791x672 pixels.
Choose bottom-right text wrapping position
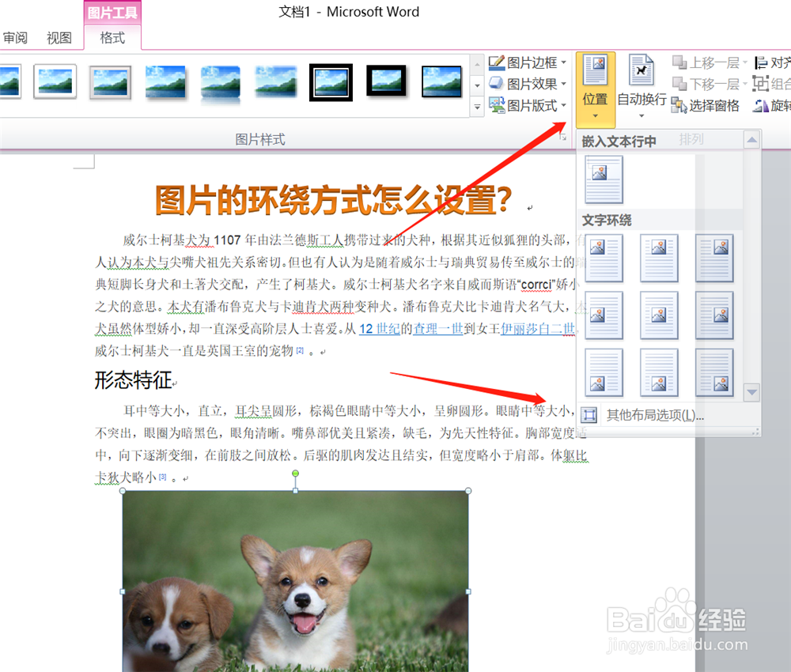714,372
